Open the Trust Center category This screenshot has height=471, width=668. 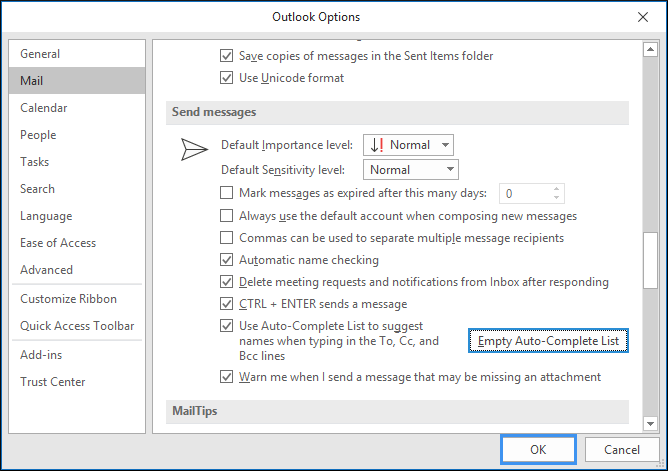(x=77, y=382)
